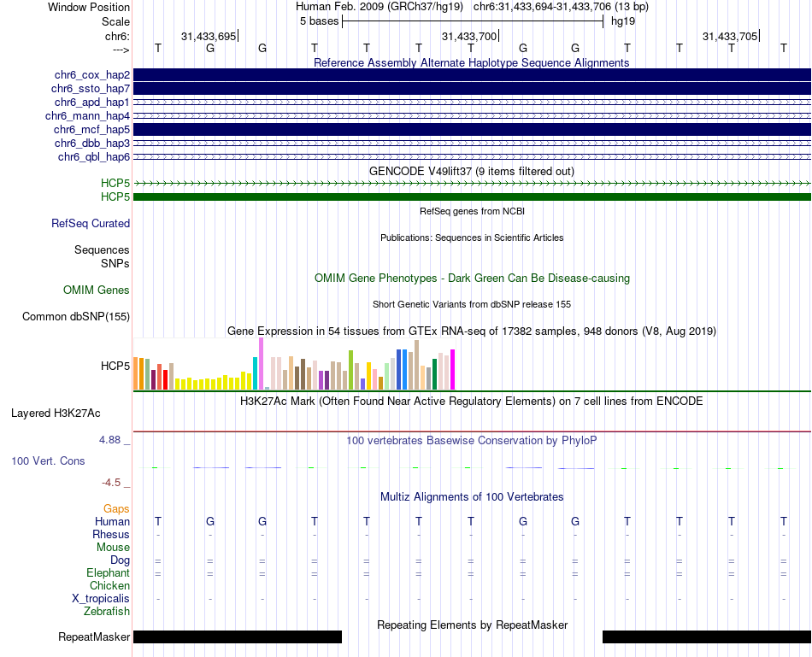812x657 pixels.
Task: Open the Reference Assembly Alternate Haplotype title
Action: point(472,62)
